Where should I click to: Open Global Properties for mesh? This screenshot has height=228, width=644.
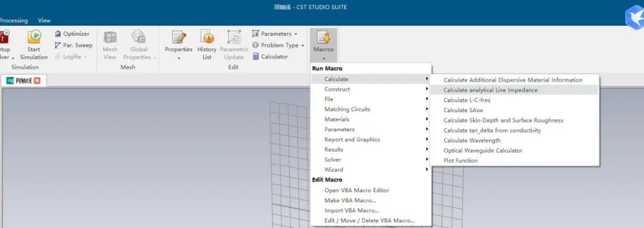139,45
